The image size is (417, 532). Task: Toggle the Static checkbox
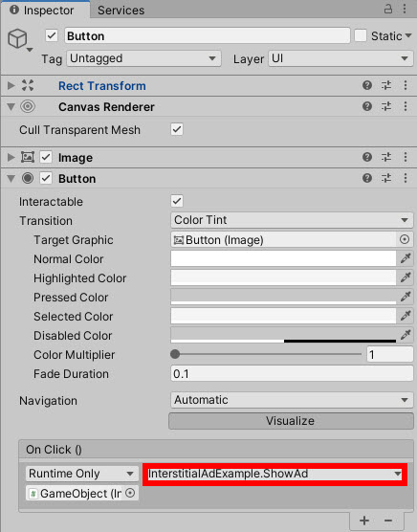pyautogui.click(x=360, y=35)
